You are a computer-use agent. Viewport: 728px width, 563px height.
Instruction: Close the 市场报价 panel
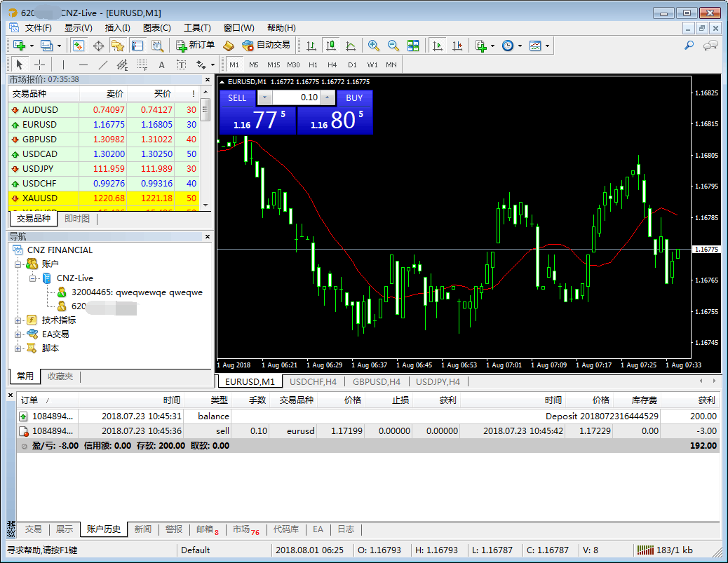(208, 79)
